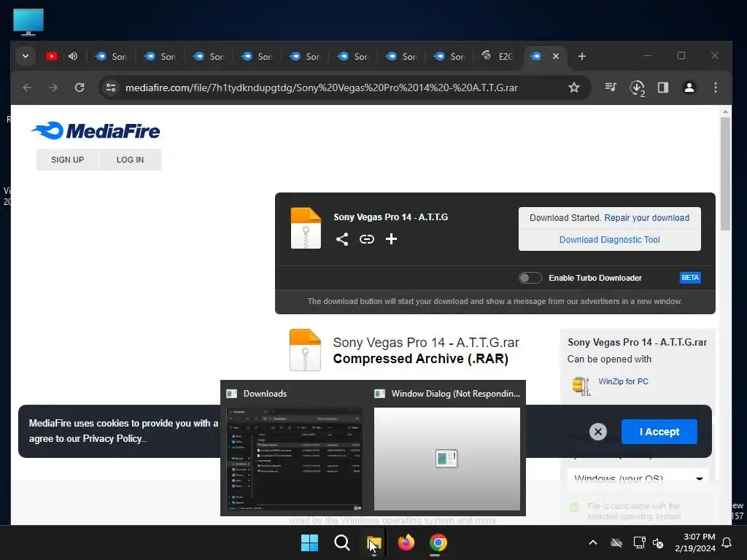Mute the YouTube tab audio icon
The width and height of the screenshot is (747, 560).
(72, 56)
